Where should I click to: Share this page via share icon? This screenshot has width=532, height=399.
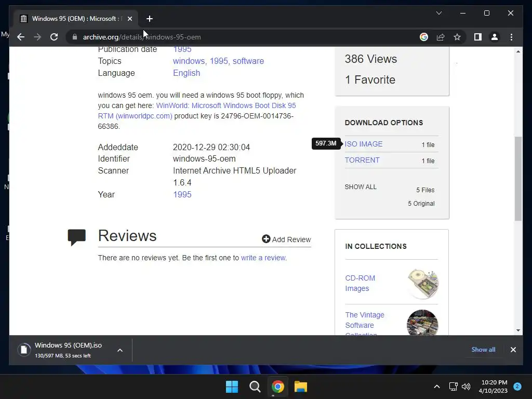click(x=441, y=37)
